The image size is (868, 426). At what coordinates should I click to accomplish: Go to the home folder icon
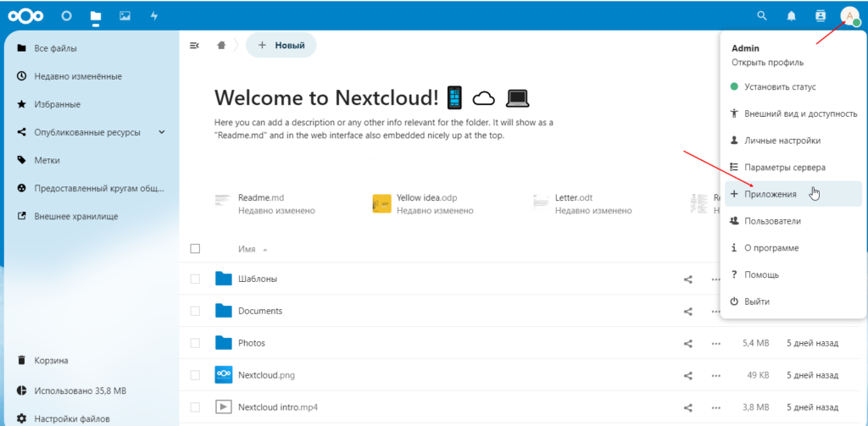coord(221,46)
